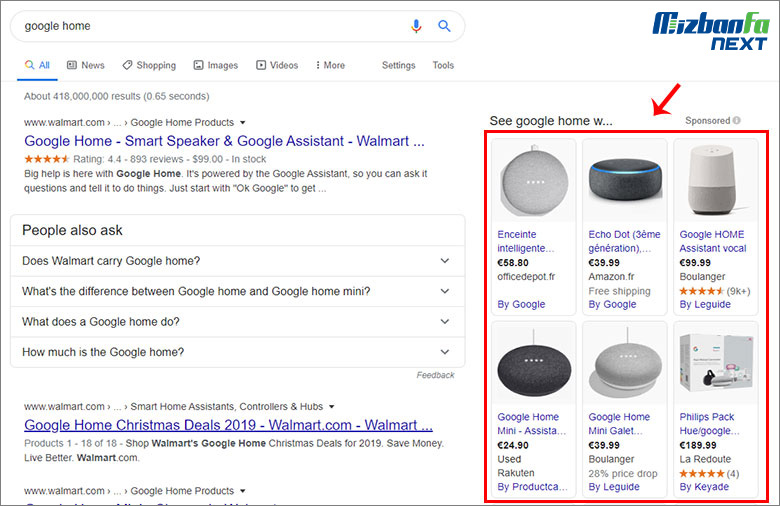Click the Settings link

coord(398,65)
